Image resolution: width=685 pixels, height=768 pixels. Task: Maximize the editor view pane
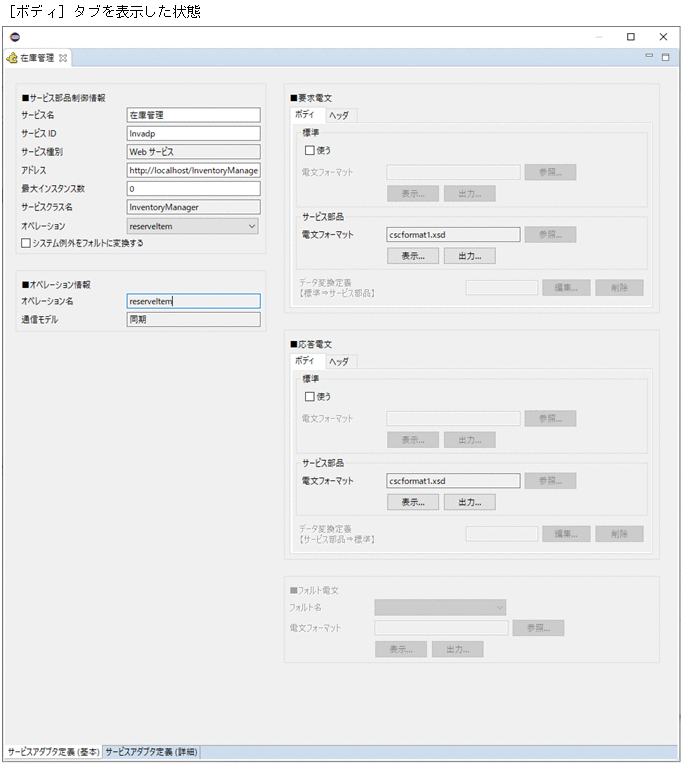tap(665, 57)
